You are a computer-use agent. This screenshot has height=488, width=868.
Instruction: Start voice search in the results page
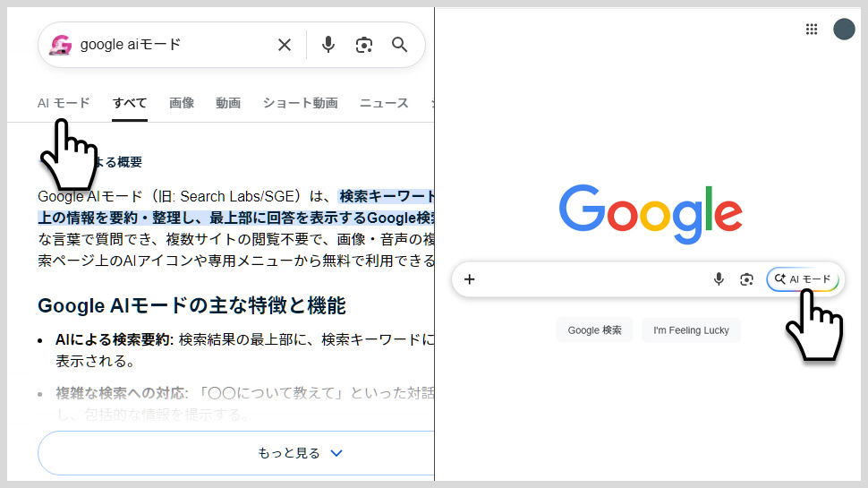click(328, 45)
